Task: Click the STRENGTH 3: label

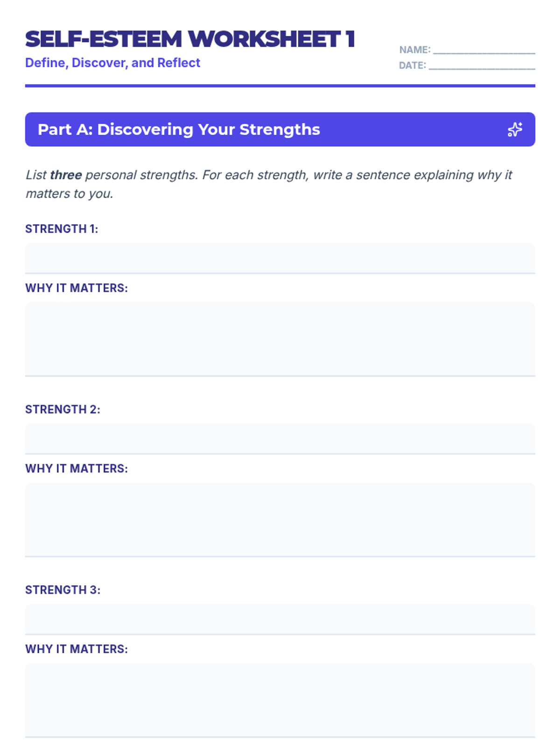Action: click(63, 590)
